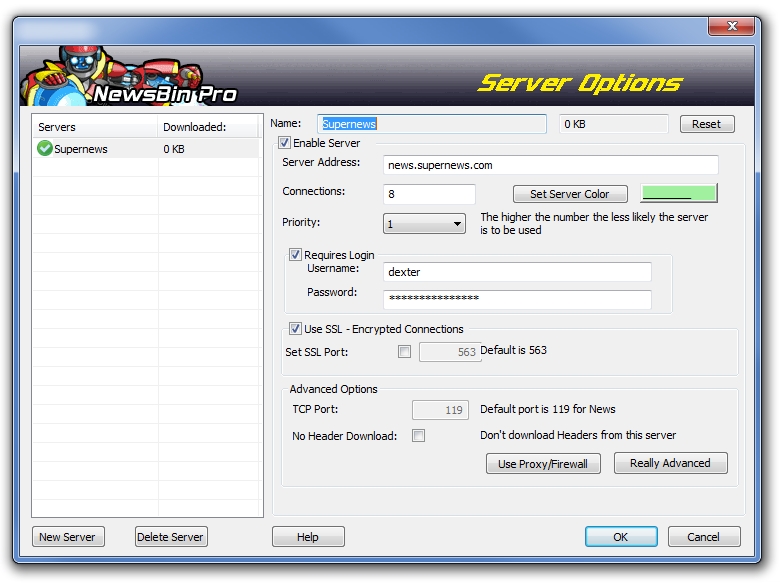Click the green server color swatch

tap(679, 193)
